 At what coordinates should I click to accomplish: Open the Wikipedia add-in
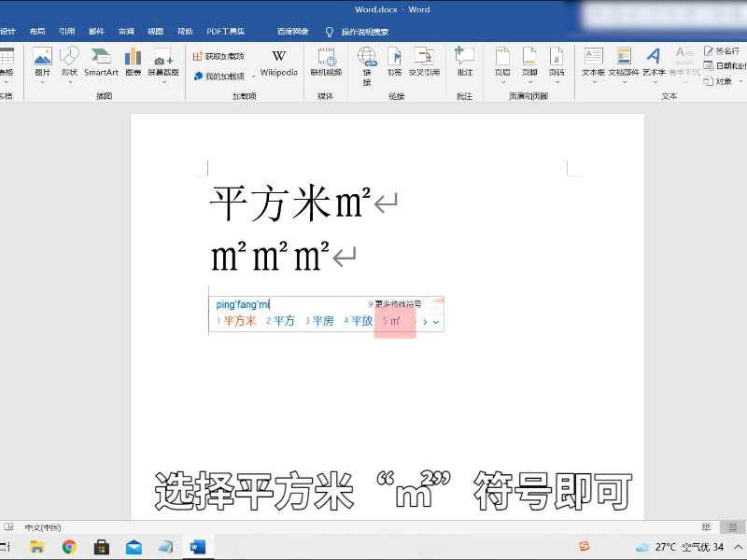[x=277, y=63]
